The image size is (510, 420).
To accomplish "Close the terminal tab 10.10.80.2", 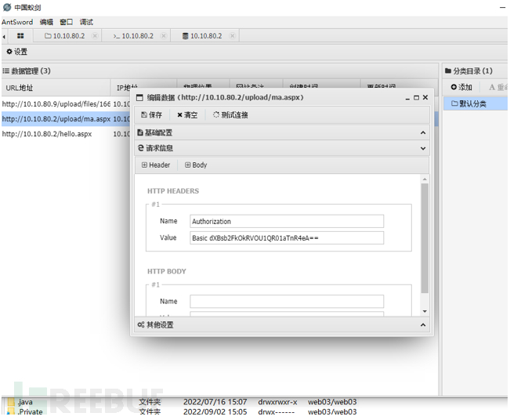I will (x=164, y=36).
